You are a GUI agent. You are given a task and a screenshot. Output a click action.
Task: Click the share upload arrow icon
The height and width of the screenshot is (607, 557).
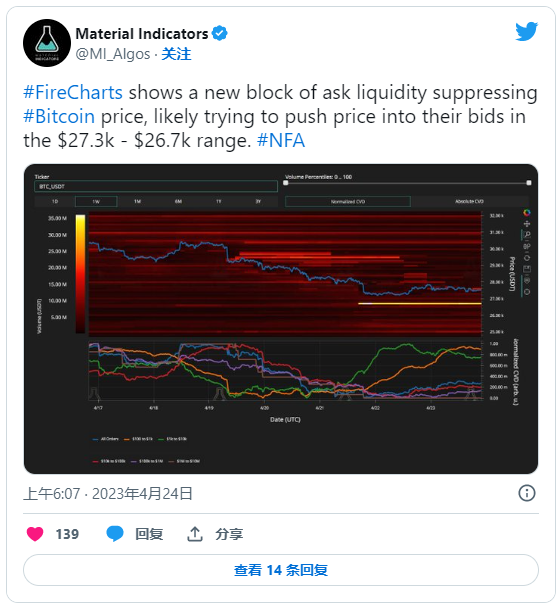(x=195, y=534)
